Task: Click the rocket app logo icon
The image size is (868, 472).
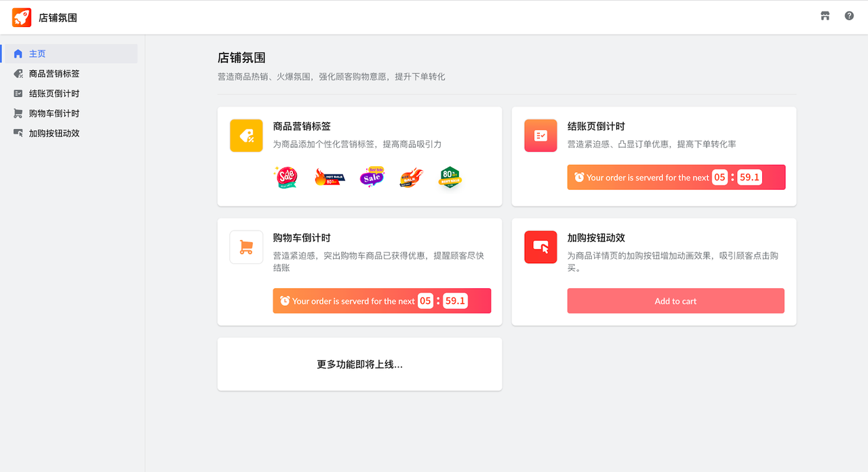Action: coord(21,17)
